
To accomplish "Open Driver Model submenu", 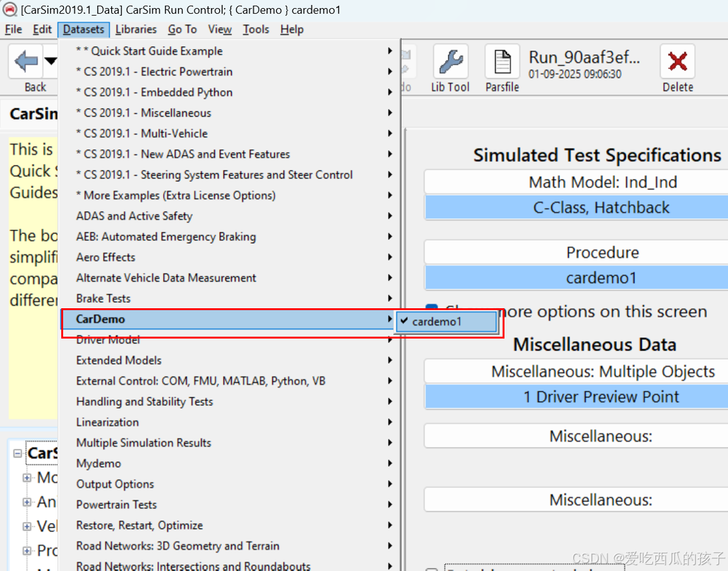I will (x=229, y=340).
